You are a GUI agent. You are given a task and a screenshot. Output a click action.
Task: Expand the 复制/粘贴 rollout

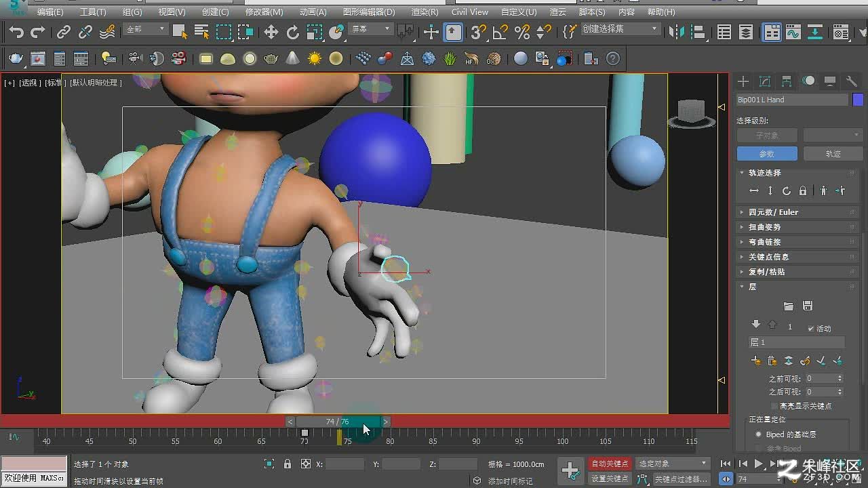coord(798,272)
